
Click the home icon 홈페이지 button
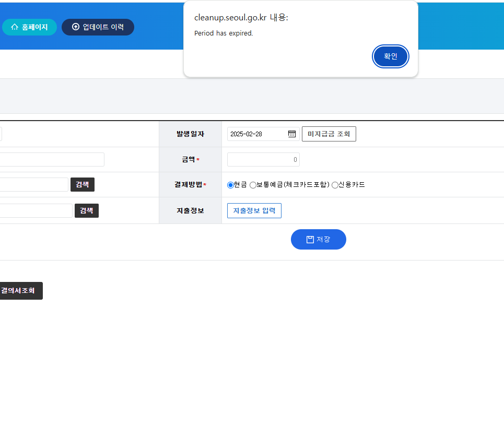29,27
